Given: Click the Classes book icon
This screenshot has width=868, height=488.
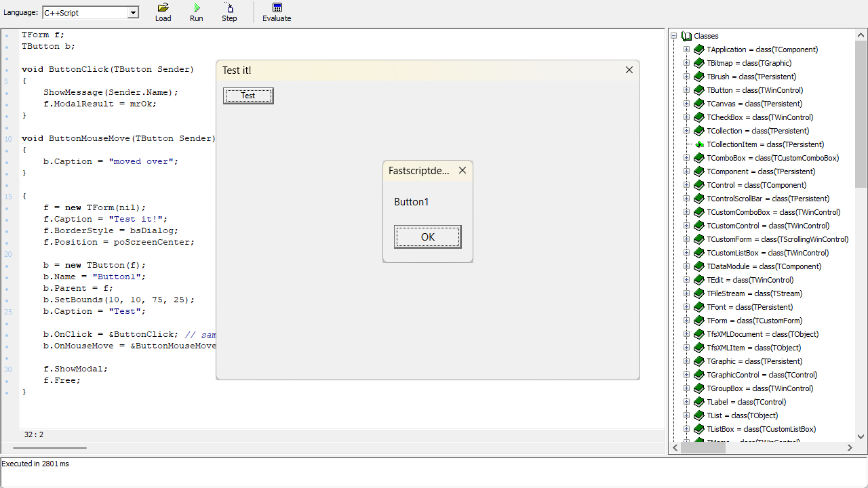Looking at the screenshot, I should coord(686,36).
